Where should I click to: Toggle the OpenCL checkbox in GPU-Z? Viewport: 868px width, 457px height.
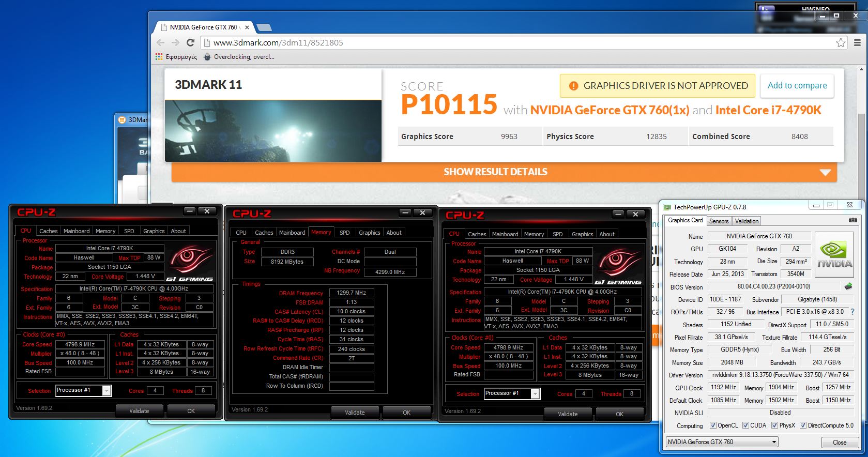coord(713,425)
